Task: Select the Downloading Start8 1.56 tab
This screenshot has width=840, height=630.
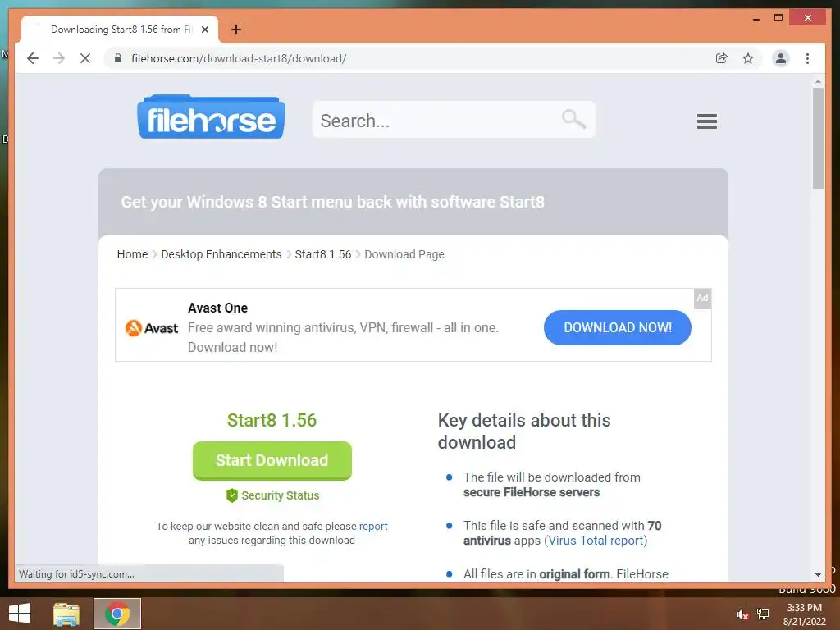Action: pyautogui.click(x=120, y=30)
